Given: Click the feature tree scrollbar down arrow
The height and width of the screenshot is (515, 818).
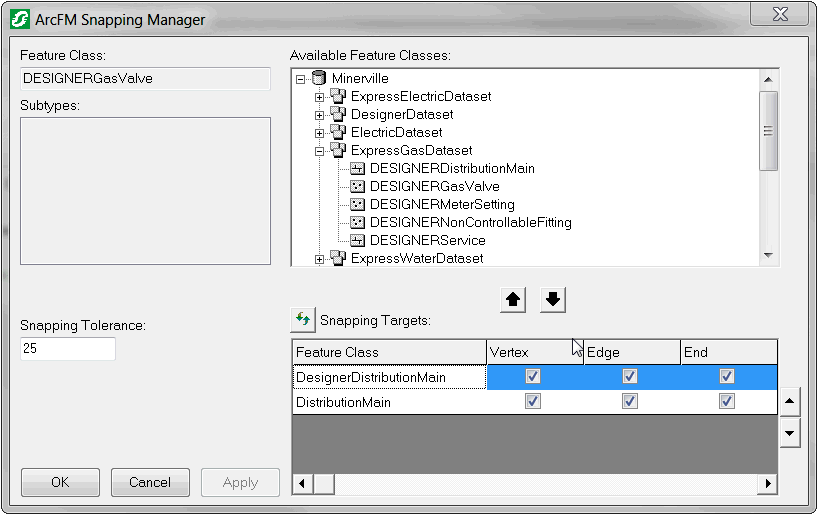Looking at the screenshot, I should tap(768, 255).
